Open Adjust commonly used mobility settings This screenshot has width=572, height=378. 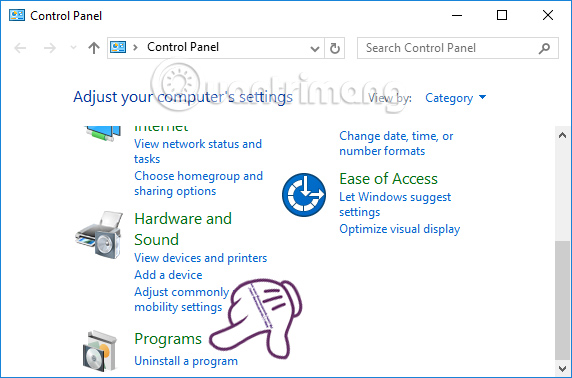pyautogui.click(x=182, y=299)
